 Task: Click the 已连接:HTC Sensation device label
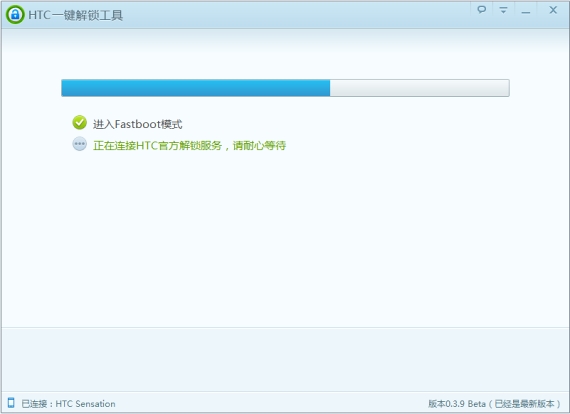[x=68, y=403]
